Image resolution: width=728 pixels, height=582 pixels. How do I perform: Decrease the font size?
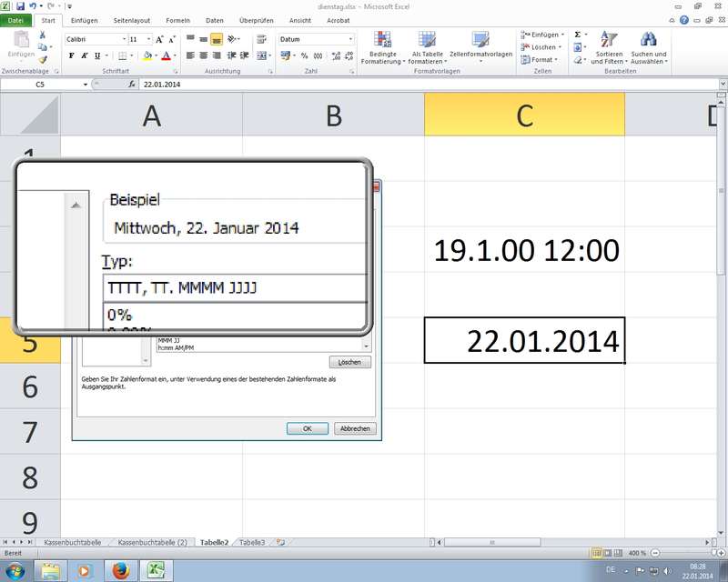coord(172,39)
